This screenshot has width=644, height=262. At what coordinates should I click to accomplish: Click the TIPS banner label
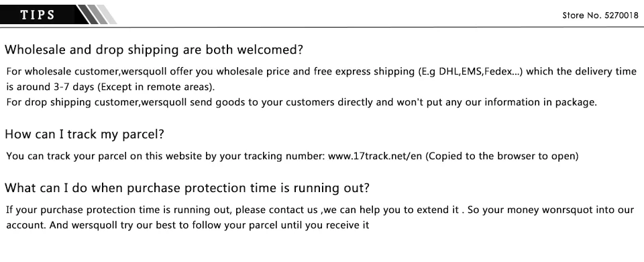38,15
